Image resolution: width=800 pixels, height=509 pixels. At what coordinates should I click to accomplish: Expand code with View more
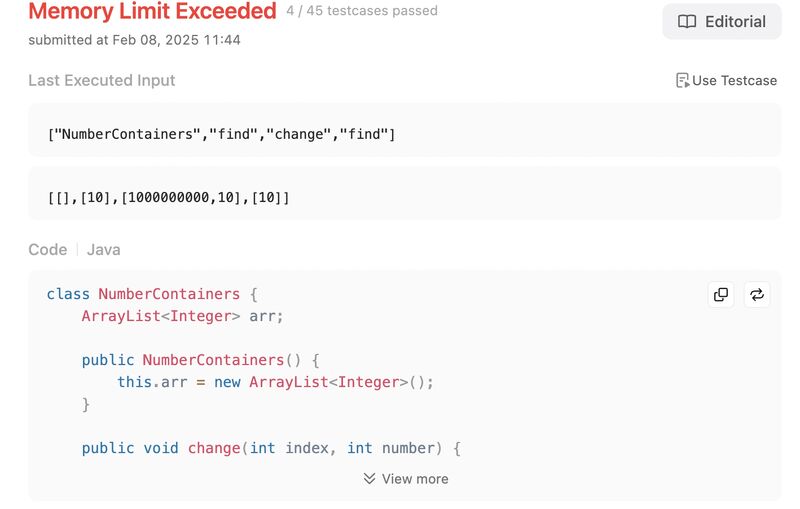pos(406,479)
